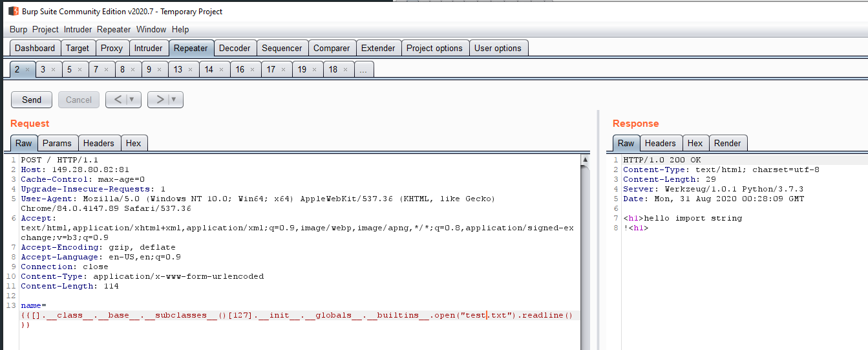Switch to the Comparer tab
This screenshot has height=350, width=868.
point(332,48)
